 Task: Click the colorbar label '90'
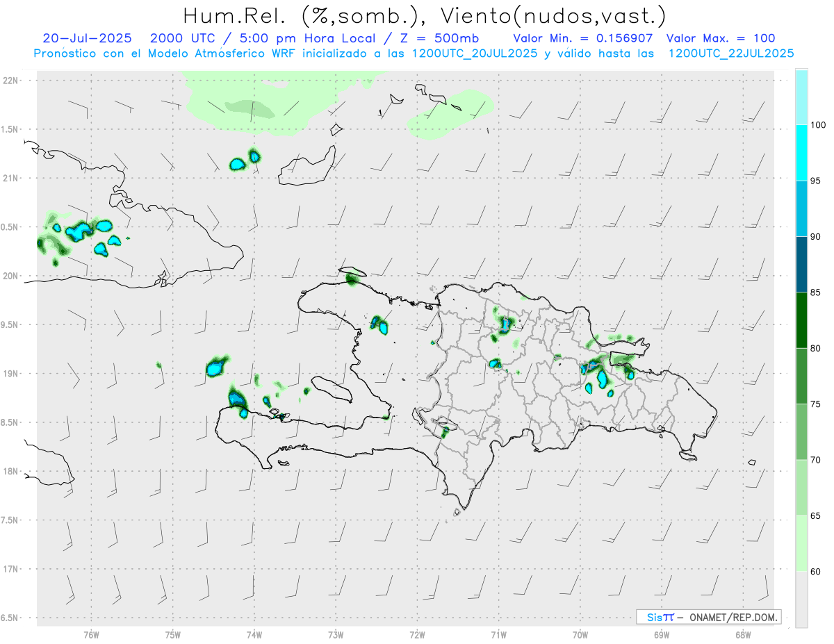[817, 236]
